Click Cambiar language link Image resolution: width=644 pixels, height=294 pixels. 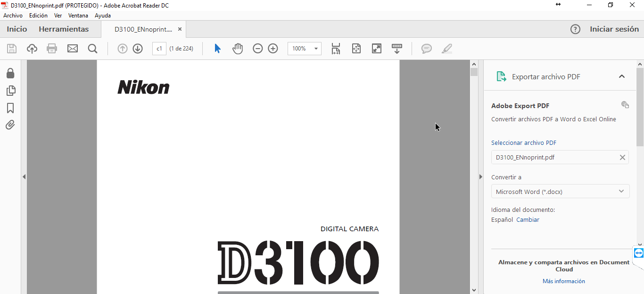528,220
